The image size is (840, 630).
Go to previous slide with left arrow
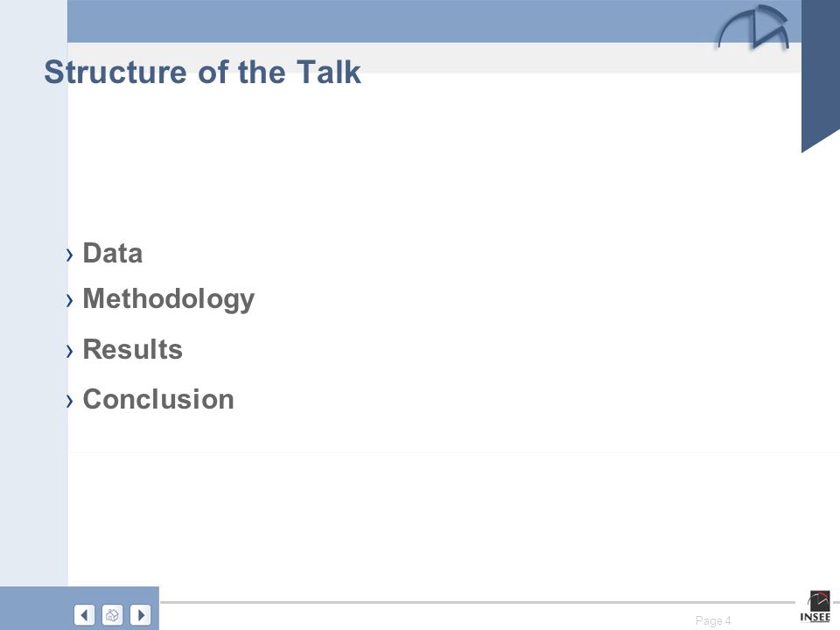[x=84, y=614]
